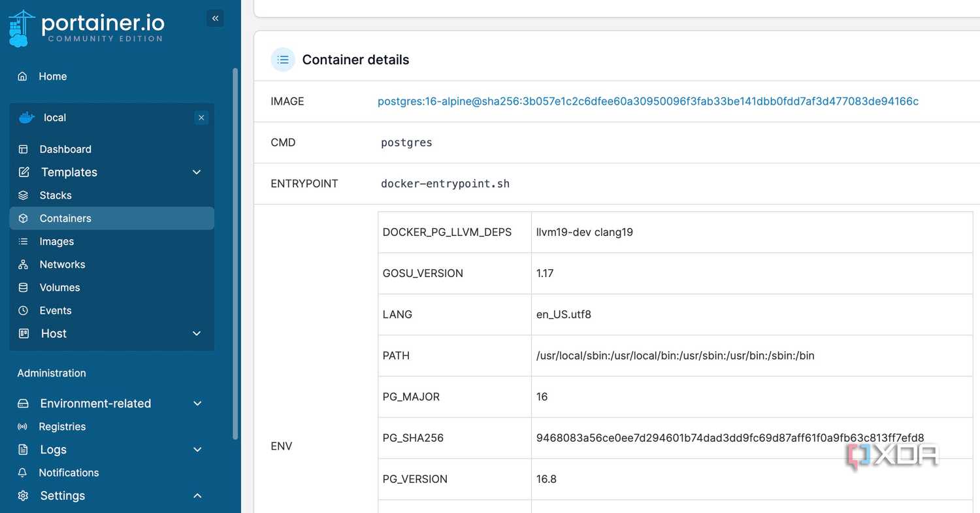This screenshot has height=513, width=980.
Task: Open Dashboard in the sidebar
Action: click(x=65, y=149)
